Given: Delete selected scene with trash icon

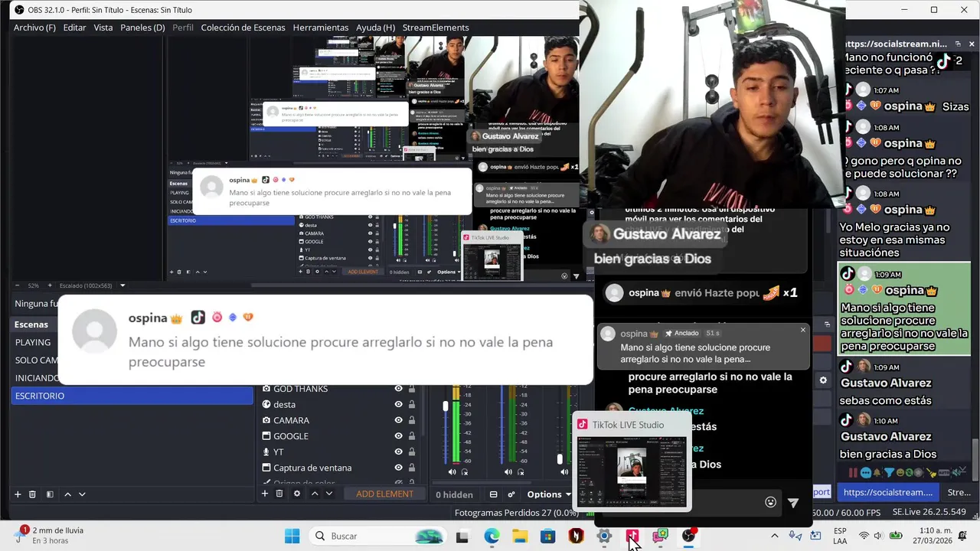Looking at the screenshot, I should click(x=32, y=494).
